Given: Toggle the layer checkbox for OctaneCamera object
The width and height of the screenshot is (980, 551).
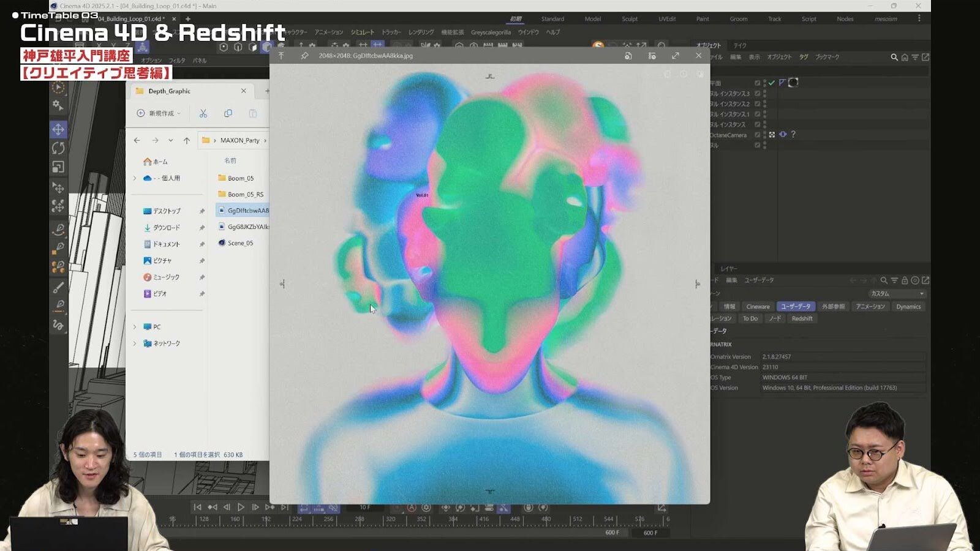Looking at the screenshot, I should [758, 135].
